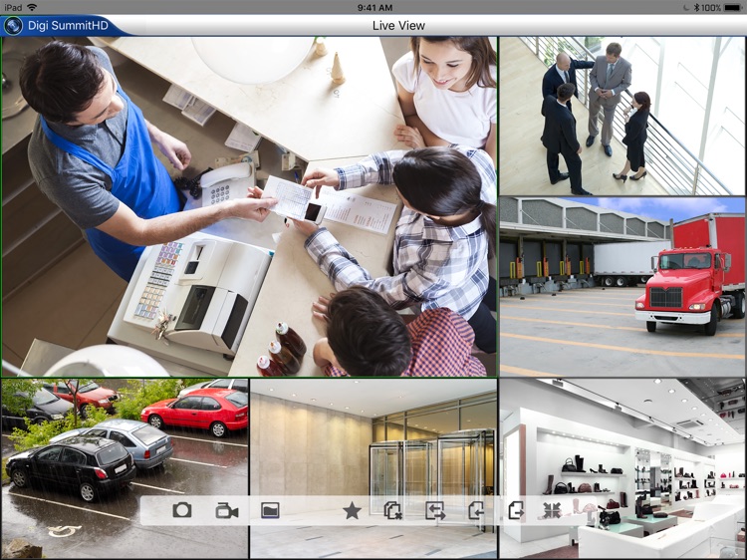Select the loading dock red truck feed
Image resolution: width=747 pixels, height=560 pixels.
pyautogui.click(x=622, y=287)
